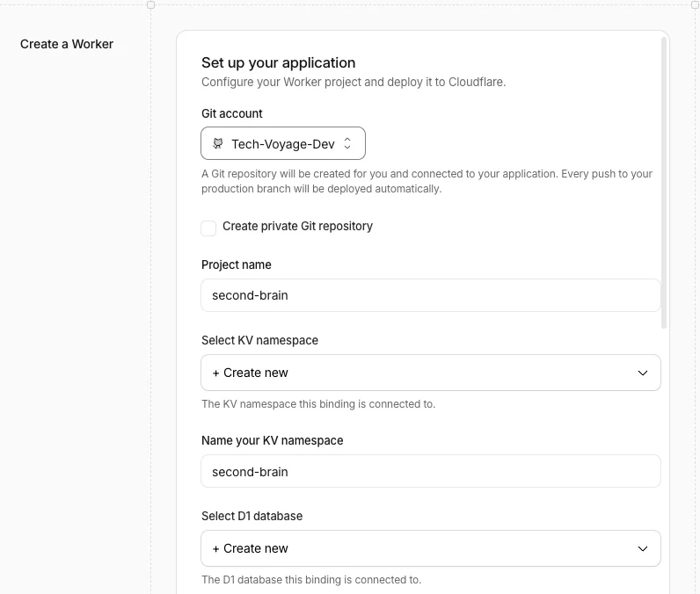
Task: Click the chevron arrow of KV namespace dropdown
Action: click(x=643, y=373)
